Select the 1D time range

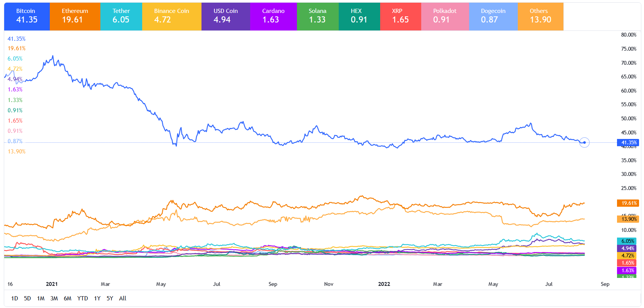click(14, 298)
